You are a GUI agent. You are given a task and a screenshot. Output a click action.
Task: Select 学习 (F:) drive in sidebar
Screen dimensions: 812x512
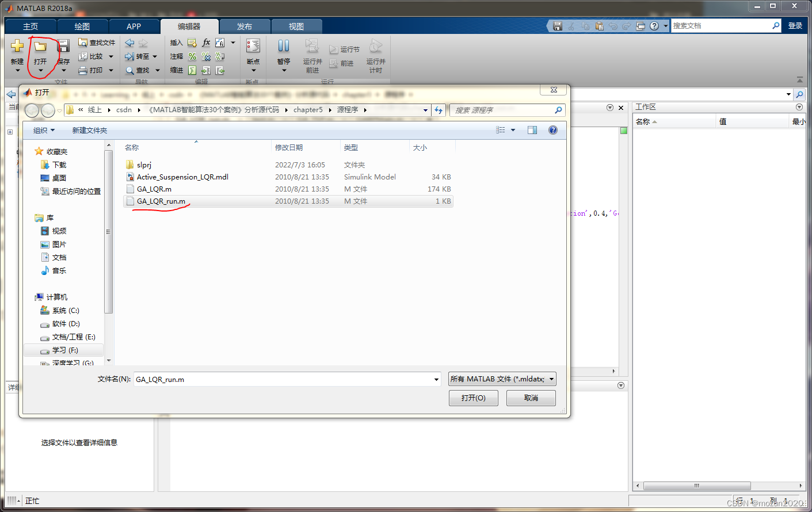64,350
